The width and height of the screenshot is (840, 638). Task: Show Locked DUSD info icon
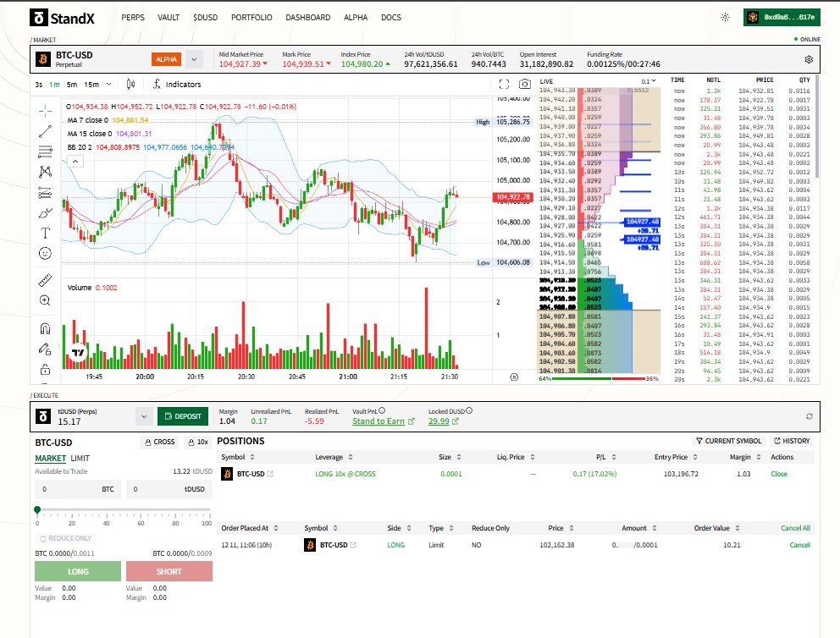tap(469, 410)
